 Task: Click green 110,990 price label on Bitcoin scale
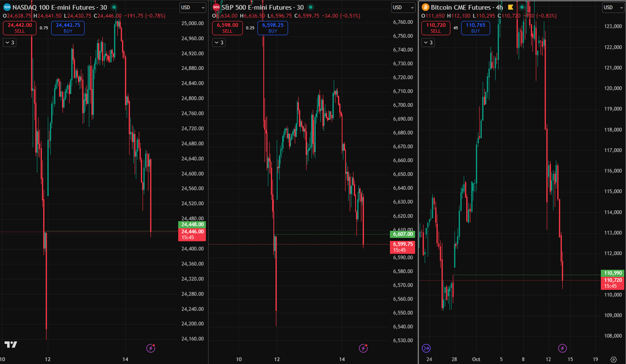(x=613, y=273)
